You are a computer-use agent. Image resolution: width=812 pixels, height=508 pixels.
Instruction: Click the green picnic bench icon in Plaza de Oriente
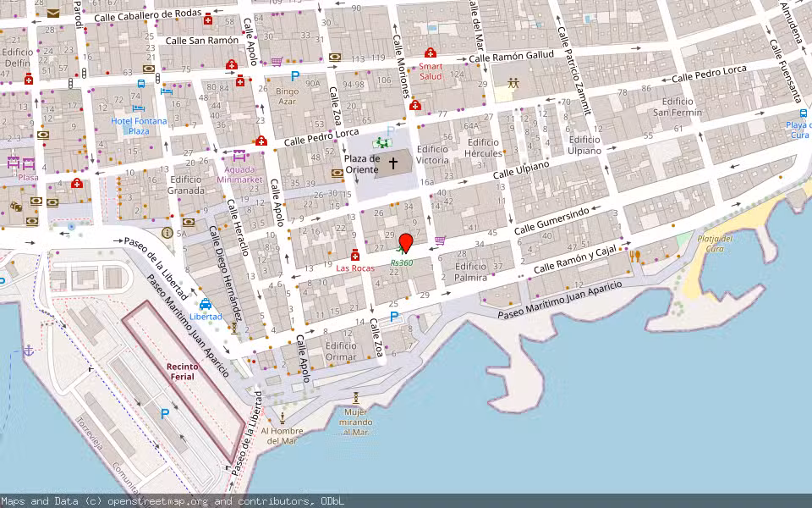coord(382,142)
